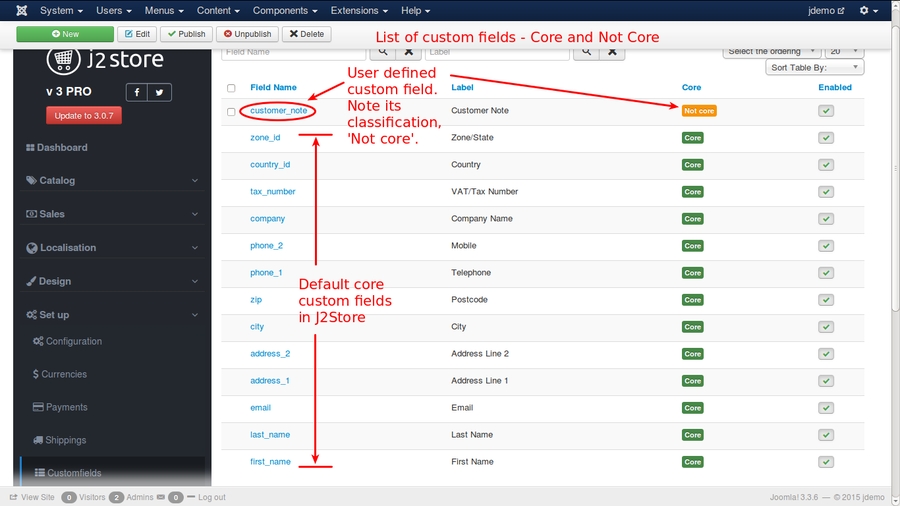Clear the label filter
This screenshot has width=900, height=506.
pyautogui.click(x=612, y=52)
